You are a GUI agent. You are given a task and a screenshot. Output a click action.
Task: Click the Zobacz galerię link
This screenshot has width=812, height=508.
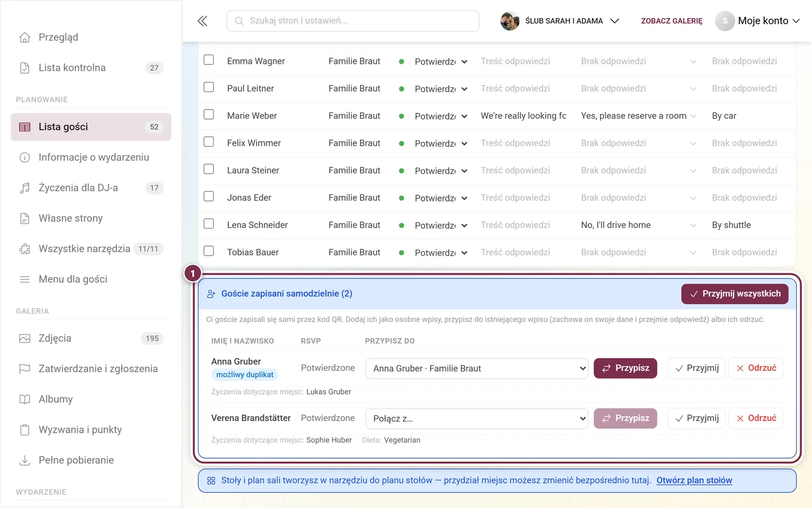click(x=672, y=21)
